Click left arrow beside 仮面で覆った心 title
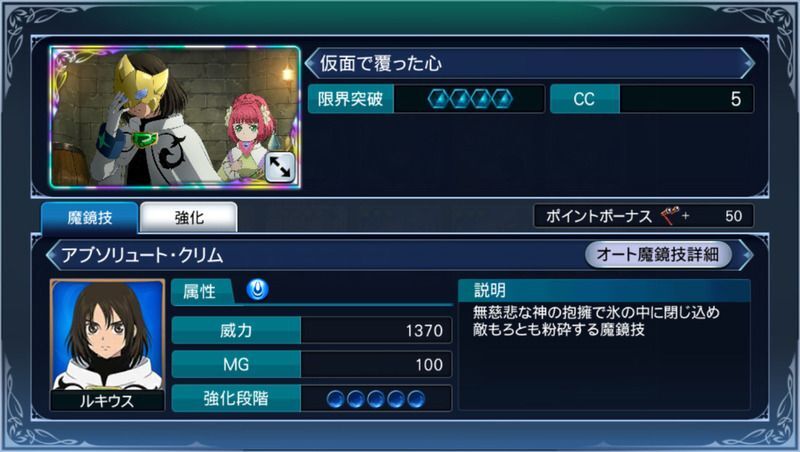This screenshot has height=452, width=800. click(x=310, y=63)
